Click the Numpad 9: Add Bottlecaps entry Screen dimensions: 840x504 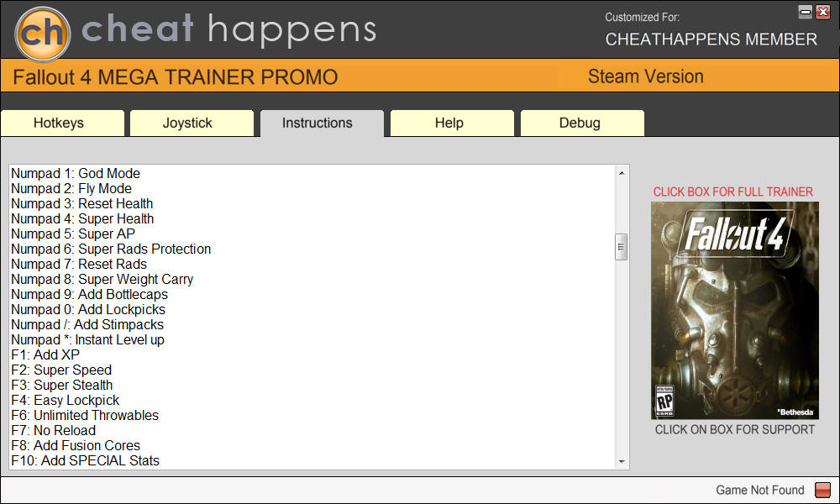point(89,294)
